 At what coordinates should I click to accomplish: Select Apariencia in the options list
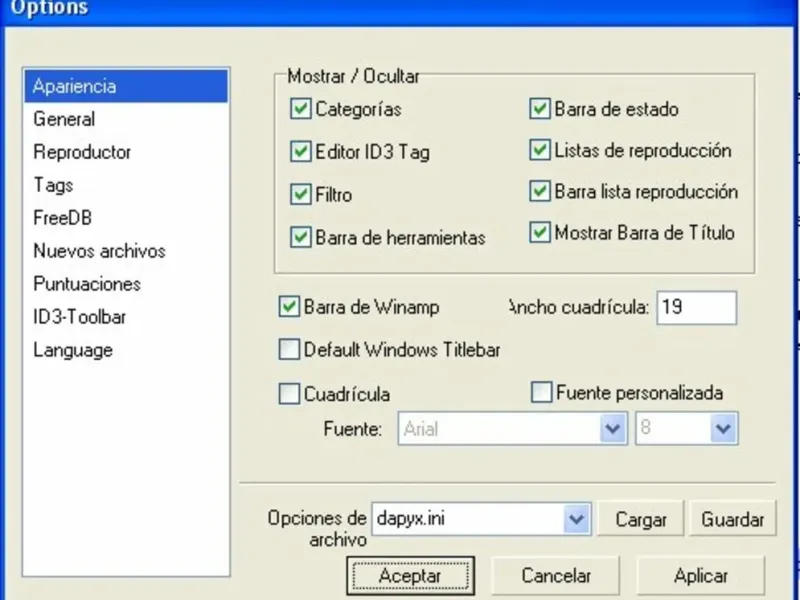pos(126,86)
